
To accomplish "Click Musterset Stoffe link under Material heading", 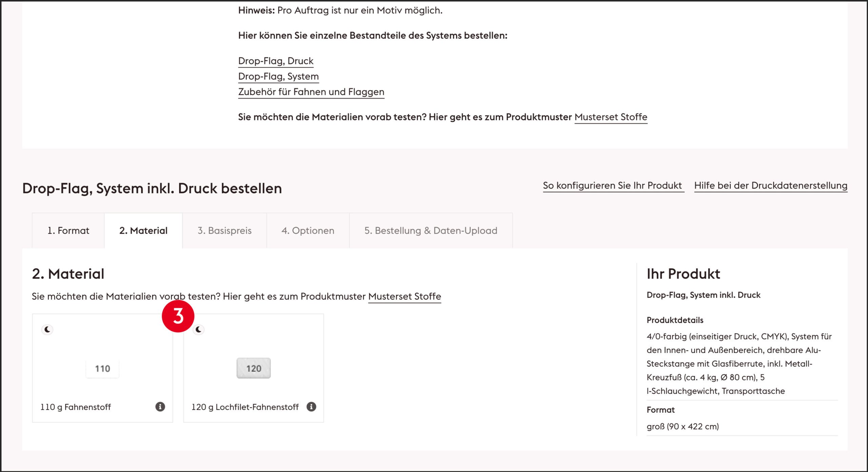I will click(405, 296).
